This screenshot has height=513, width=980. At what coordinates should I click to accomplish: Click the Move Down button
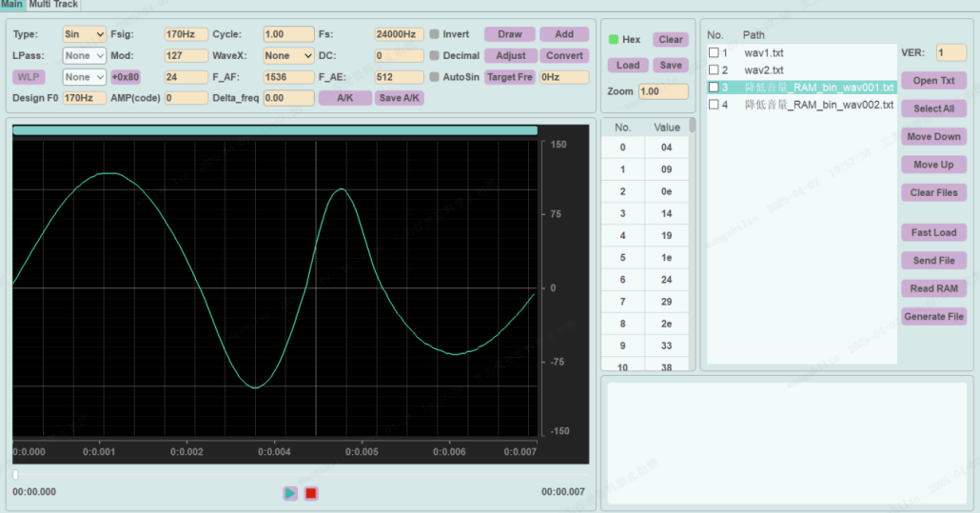pyautogui.click(x=933, y=137)
